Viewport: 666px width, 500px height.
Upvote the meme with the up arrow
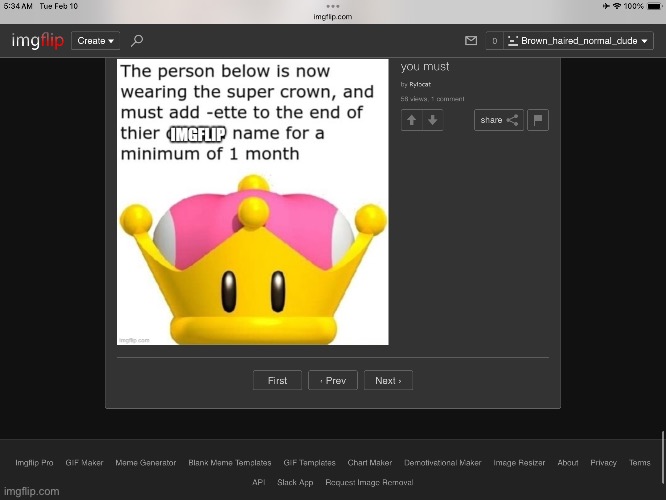(x=411, y=120)
